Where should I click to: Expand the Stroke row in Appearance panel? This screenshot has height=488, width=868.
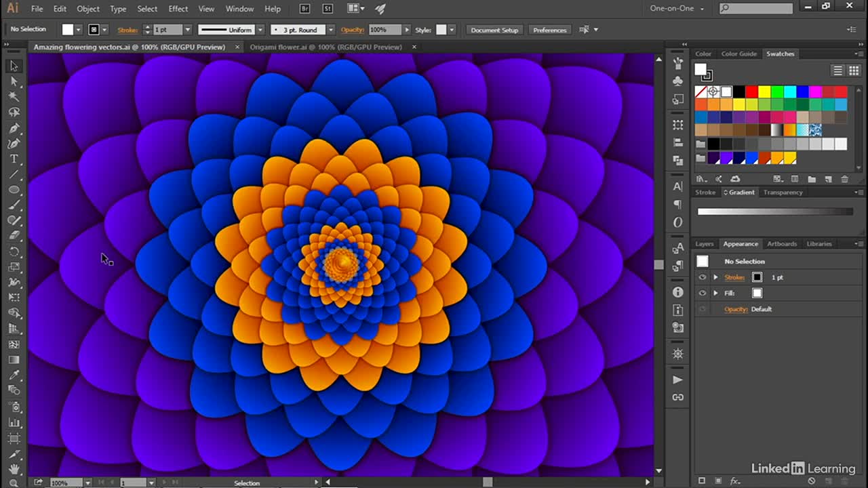click(x=715, y=277)
